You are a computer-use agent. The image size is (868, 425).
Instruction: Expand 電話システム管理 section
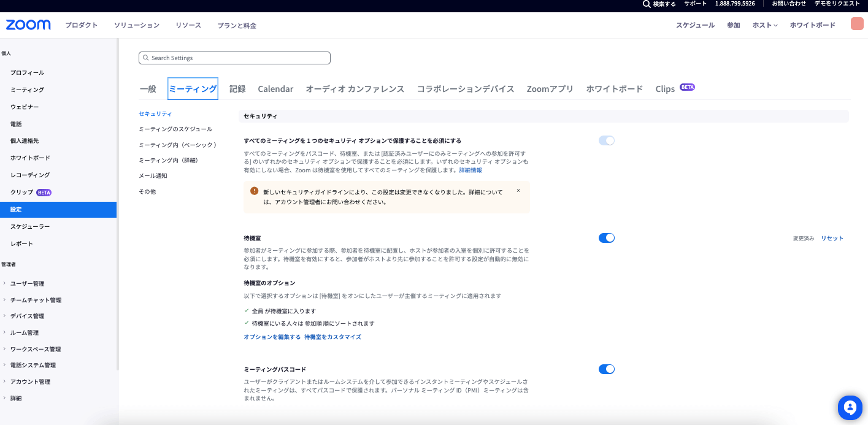coord(33,365)
